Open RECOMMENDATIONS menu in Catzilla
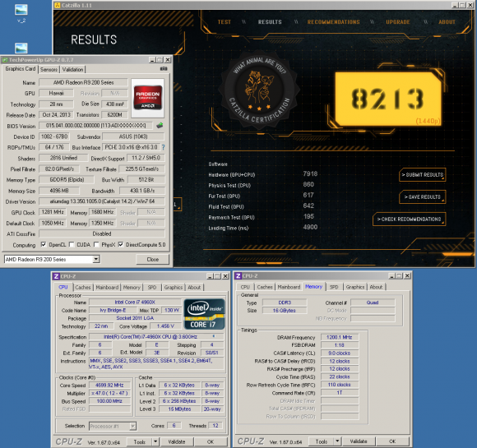Screen dimensions: 477x448 pos(333,22)
